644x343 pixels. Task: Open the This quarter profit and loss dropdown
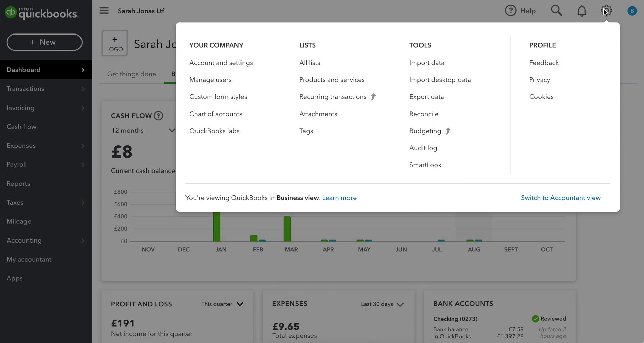click(x=222, y=304)
